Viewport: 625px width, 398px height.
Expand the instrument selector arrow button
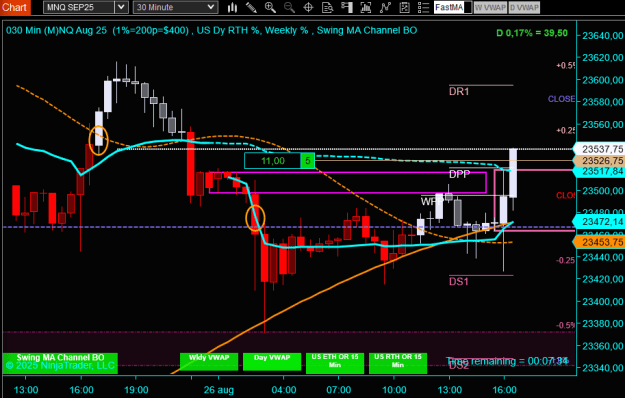[x=121, y=7]
